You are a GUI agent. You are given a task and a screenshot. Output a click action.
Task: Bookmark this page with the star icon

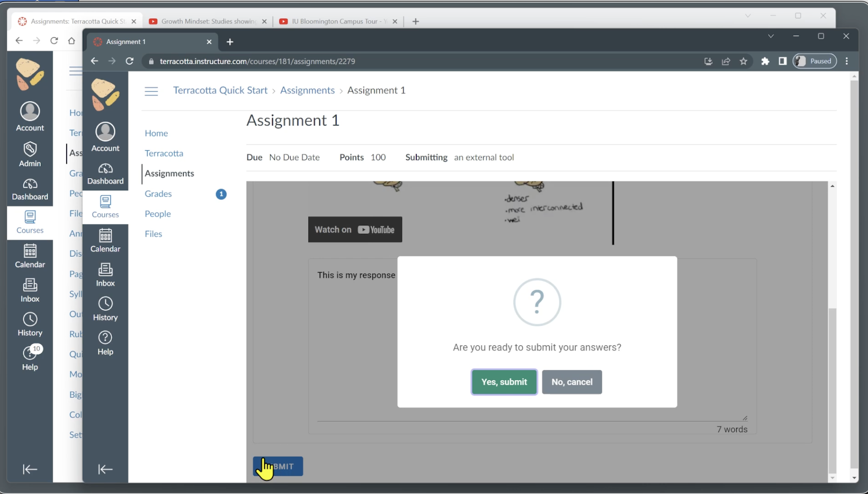(744, 61)
